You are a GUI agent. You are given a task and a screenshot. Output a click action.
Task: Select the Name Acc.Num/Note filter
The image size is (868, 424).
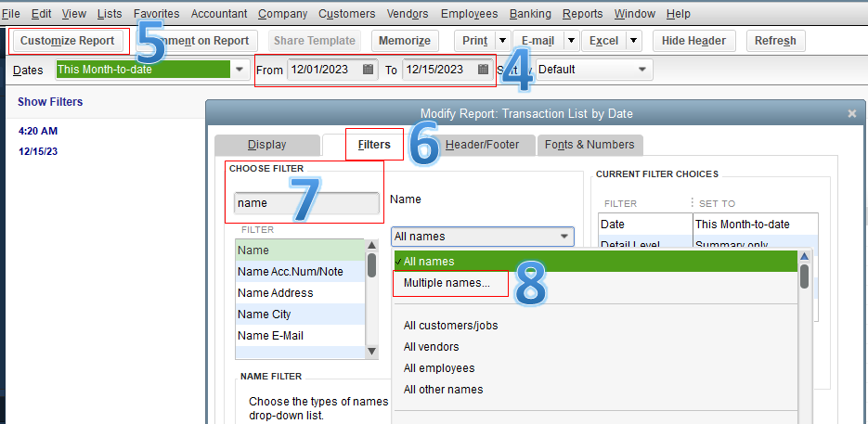point(300,272)
